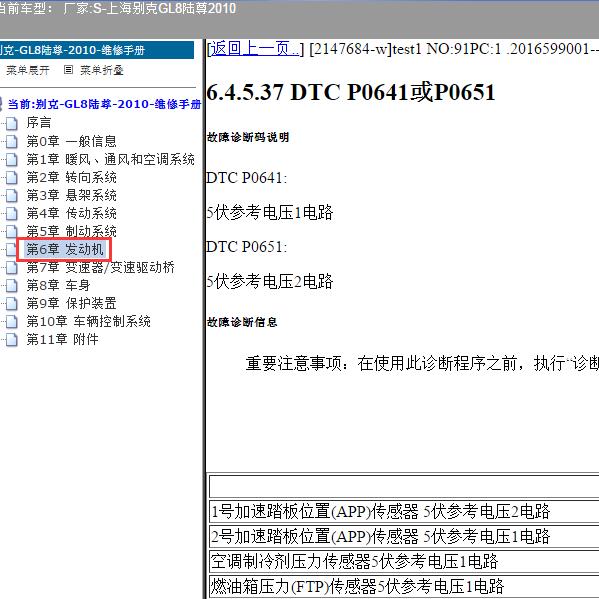Image resolution: width=599 pixels, height=599 pixels.
Task: Click the 别克-GL8陆尊-2010-维修手册 blue panel header
Action: 97,50
